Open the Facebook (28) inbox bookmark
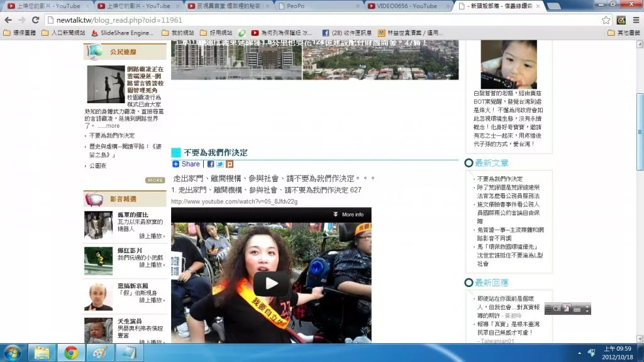644x362 pixels. coord(347,33)
